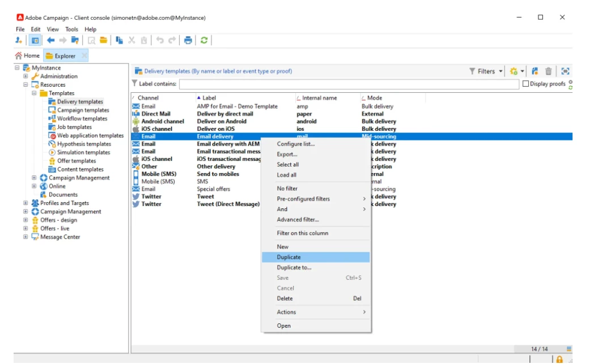Screen dimensions: 602x364
Task: Click the green refresh toolbar icon
Action: 204,40
